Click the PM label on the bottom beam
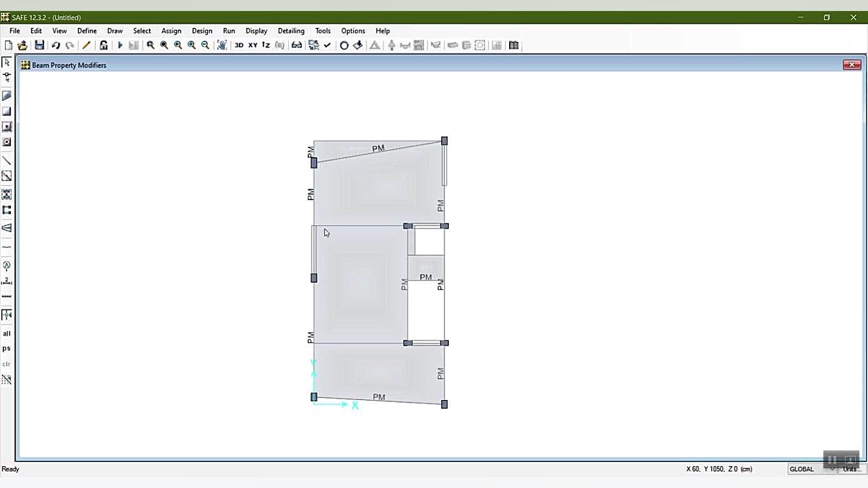 coord(379,397)
